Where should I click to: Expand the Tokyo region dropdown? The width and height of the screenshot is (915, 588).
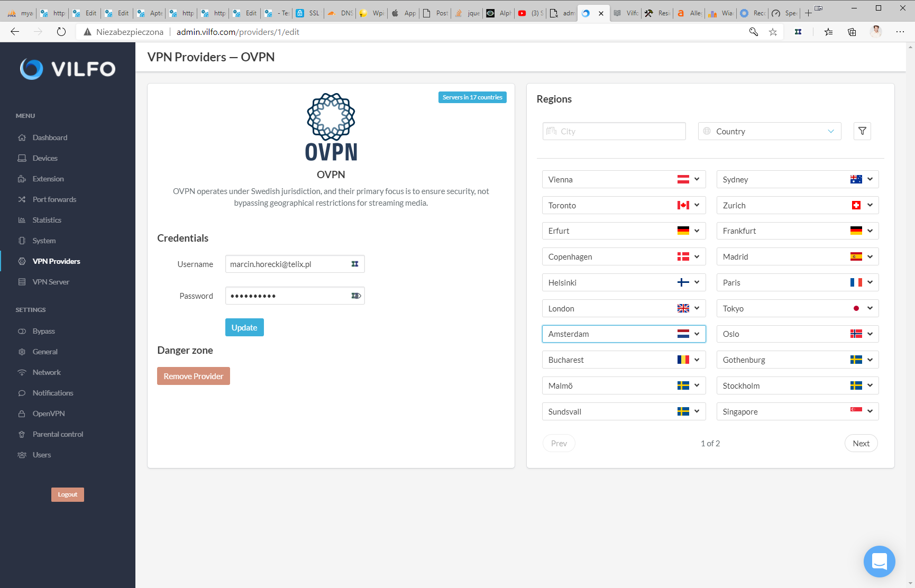pyautogui.click(x=870, y=308)
